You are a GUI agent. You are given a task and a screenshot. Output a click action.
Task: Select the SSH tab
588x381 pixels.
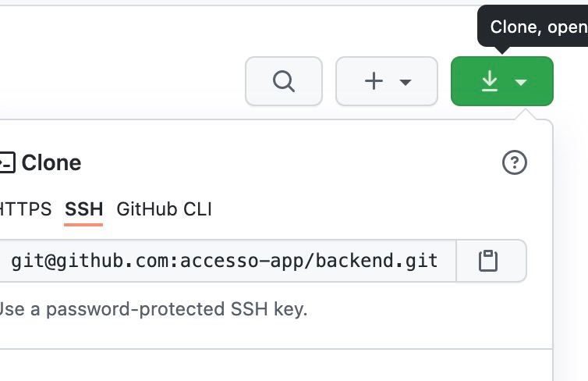click(83, 209)
